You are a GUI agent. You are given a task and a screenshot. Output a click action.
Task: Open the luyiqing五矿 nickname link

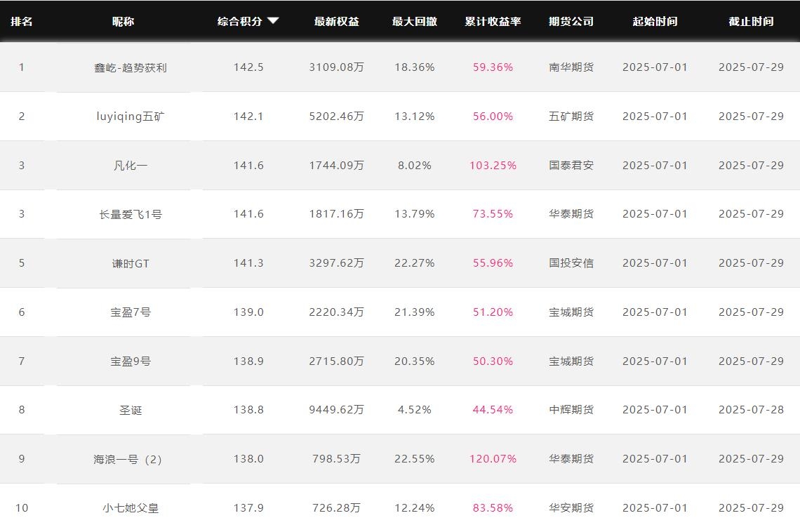[x=131, y=117]
